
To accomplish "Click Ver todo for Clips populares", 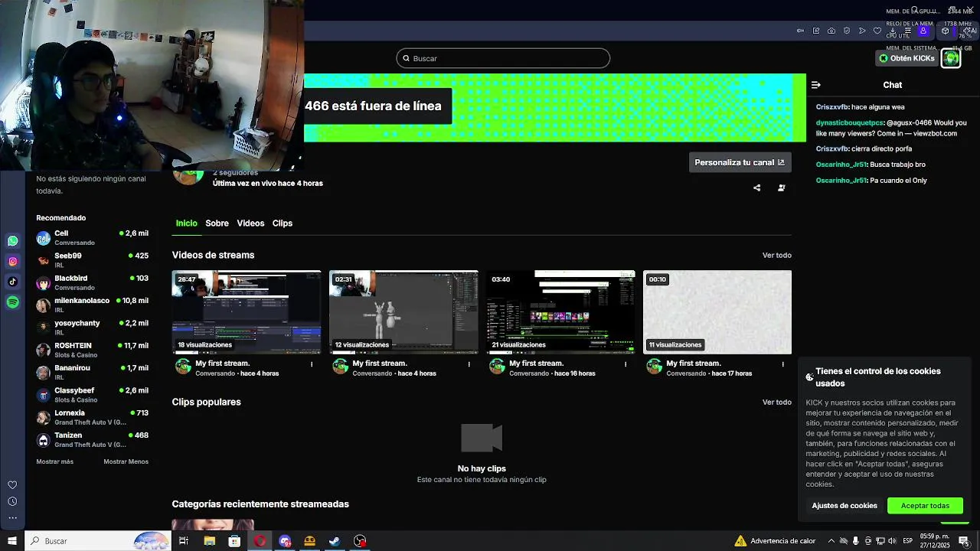I will tap(777, 403).
